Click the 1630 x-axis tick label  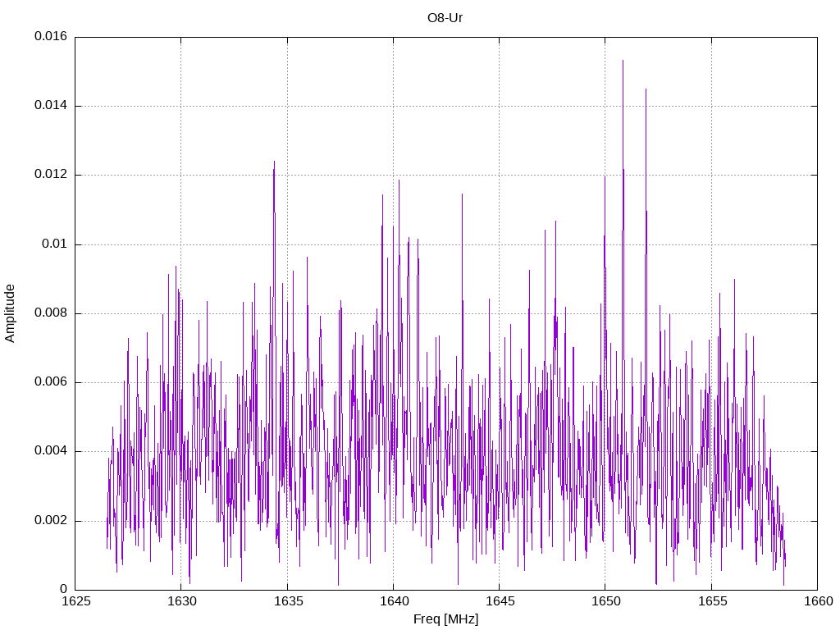click(x=181, y=601)
